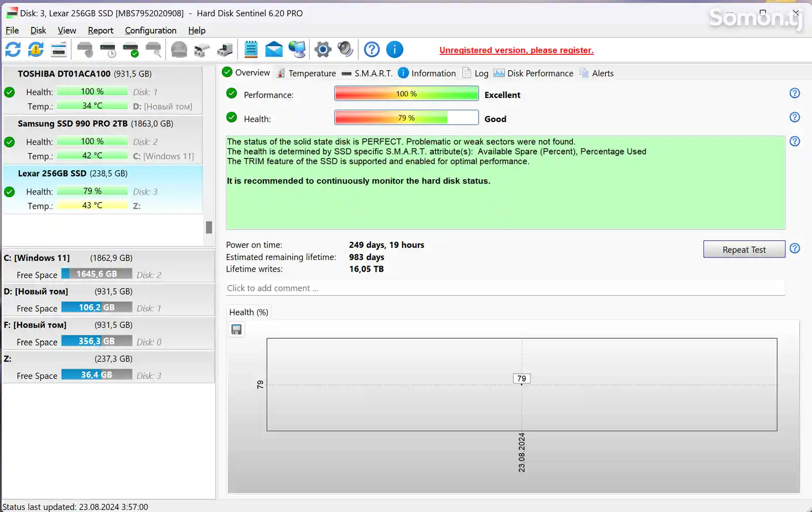Click the disk panel layout toolbar icon
This screenshot has width=812, height=512.
(x=59, y=49)
